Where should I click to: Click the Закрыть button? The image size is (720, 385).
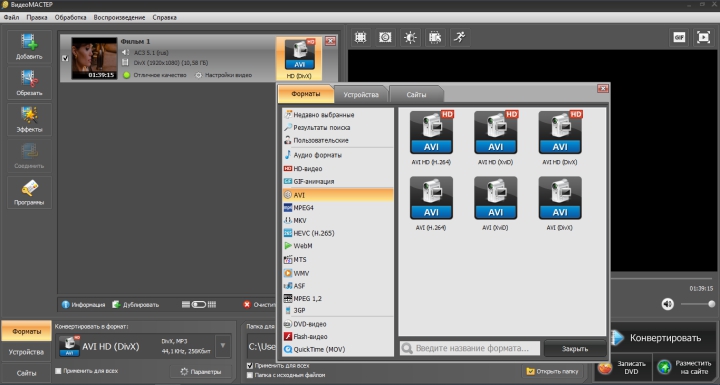(x=575, y=349)
